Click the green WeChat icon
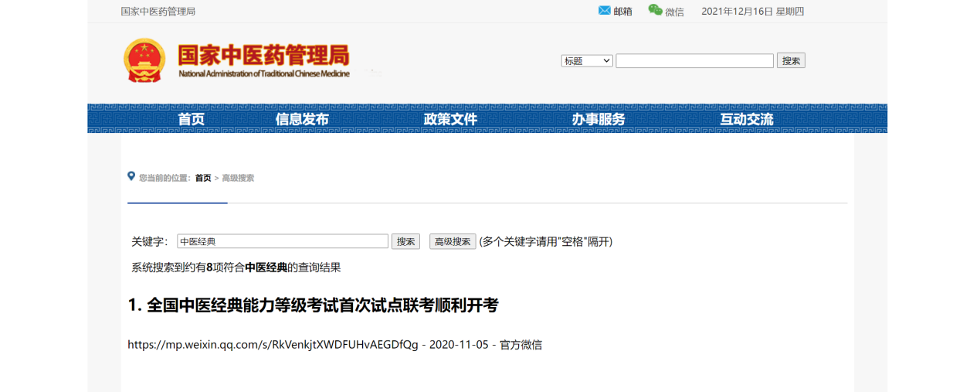 coord(655,10)
